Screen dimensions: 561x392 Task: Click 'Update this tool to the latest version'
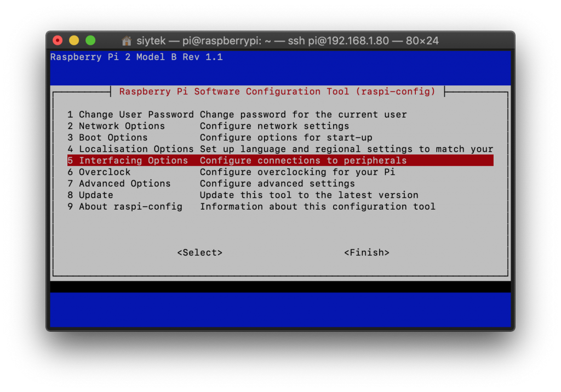[x=309, y=195]
